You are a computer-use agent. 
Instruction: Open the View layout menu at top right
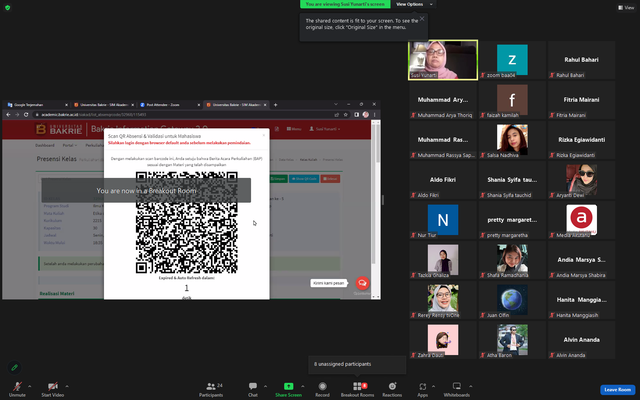pos(626,7)
